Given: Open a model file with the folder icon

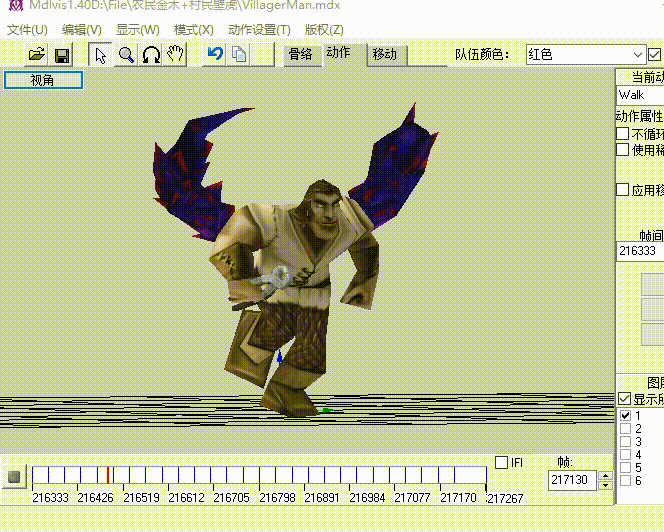Looking at the screenshot, I should pyautogui.click(x=36, y=55).
